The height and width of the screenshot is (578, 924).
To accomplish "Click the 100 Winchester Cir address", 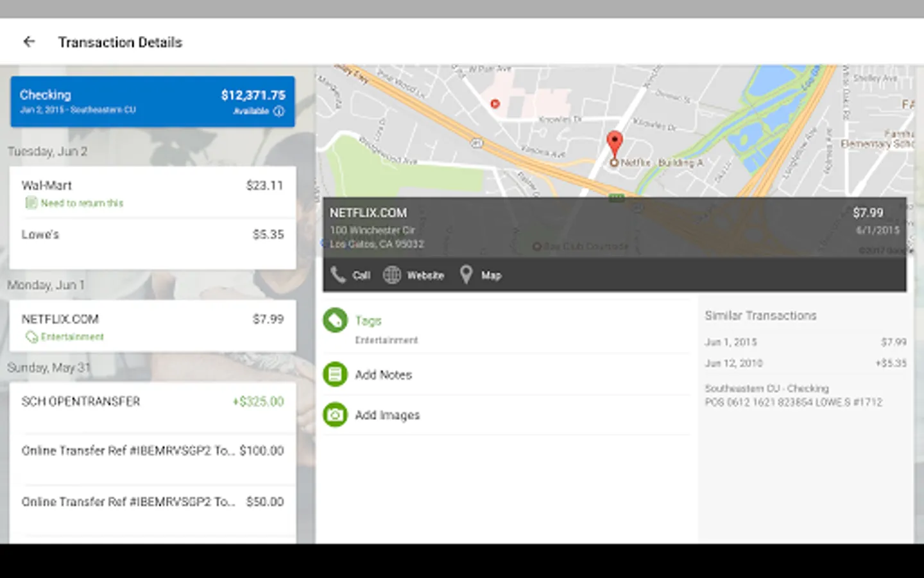I will coord(372,230).
